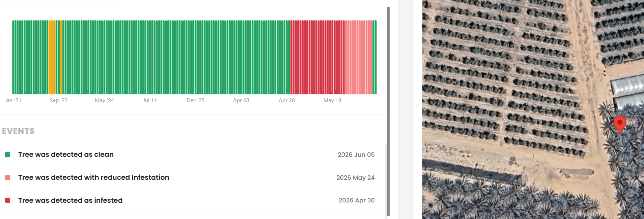The width and height of the screenshot is (644, 219).
Task: Click the pink reduced infestation square
Action: point(7,178)
